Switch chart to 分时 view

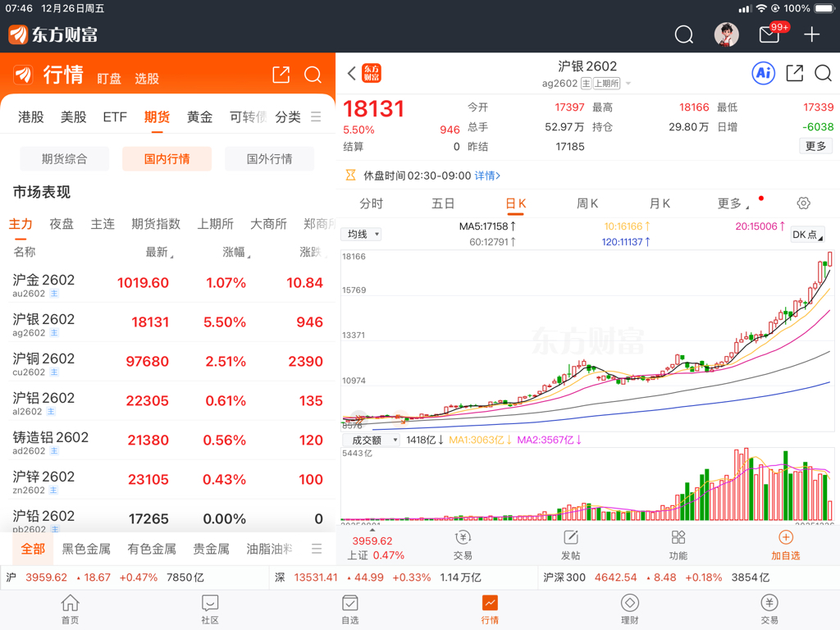372,203
